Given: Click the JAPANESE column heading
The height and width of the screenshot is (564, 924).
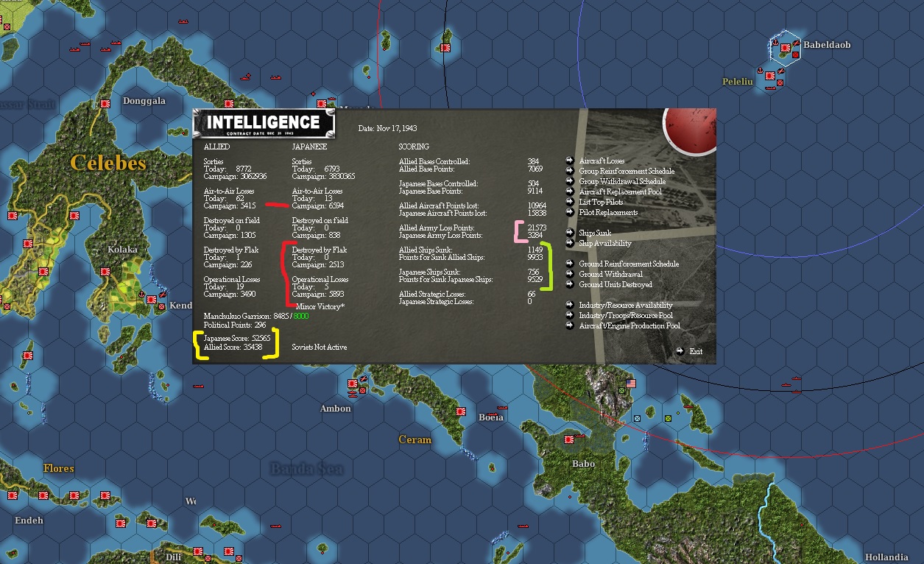Looking at the screenshot, I should coord(309,147).
